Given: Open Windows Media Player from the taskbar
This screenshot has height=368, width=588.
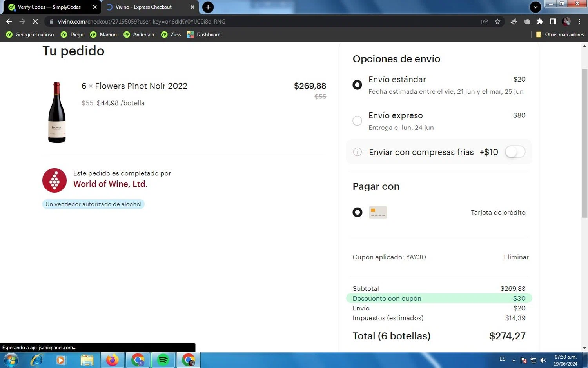Looking at the screenshot, I should click(x=61, y=360).
